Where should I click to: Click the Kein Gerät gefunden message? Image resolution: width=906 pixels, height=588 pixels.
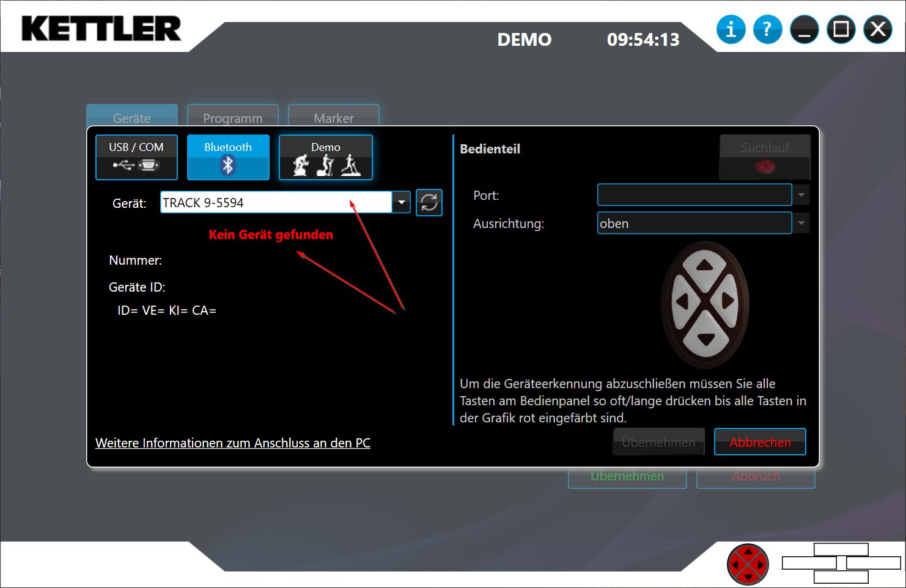271,235
